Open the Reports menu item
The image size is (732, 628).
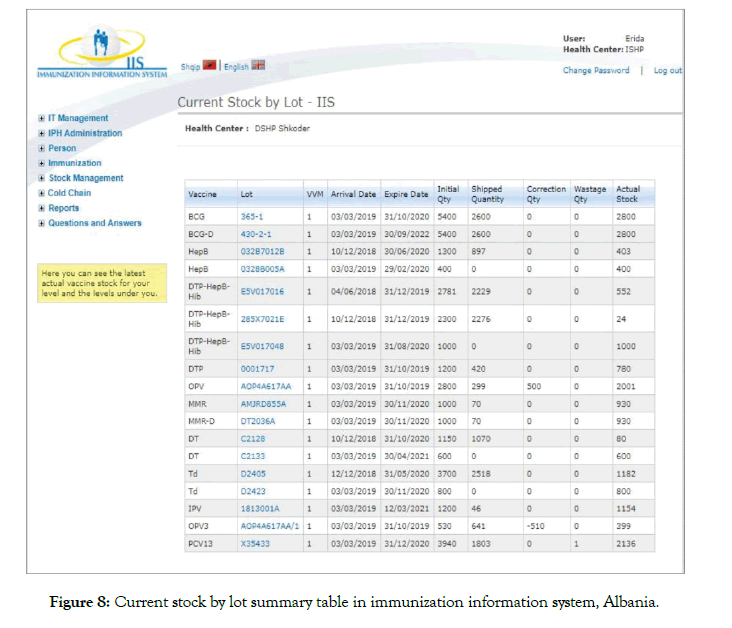click(64, 208)
